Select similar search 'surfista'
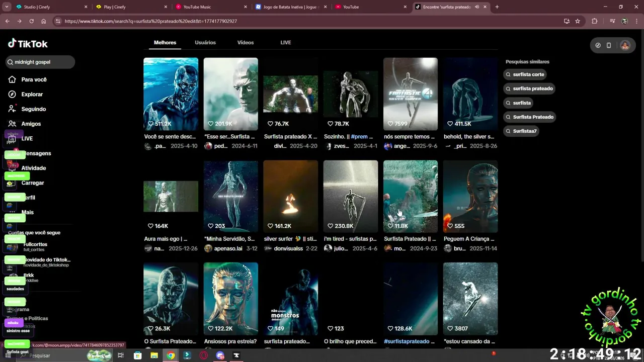Viewport: 644px width, 362px height. (x=518, y=103)
